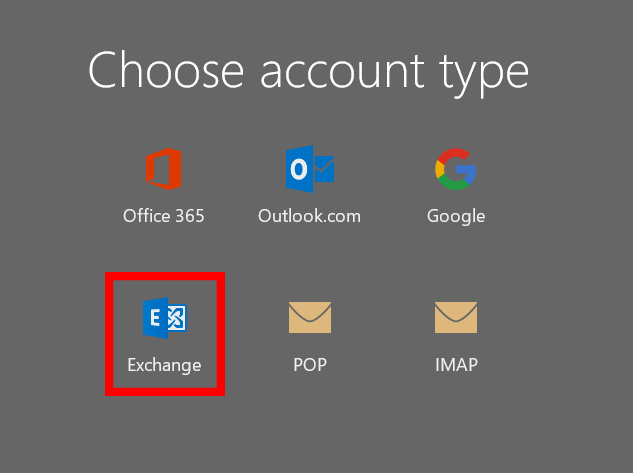Screen dimensions: 633x473
Task: Click the "Office 365" text label
Action: pos(164,216)
